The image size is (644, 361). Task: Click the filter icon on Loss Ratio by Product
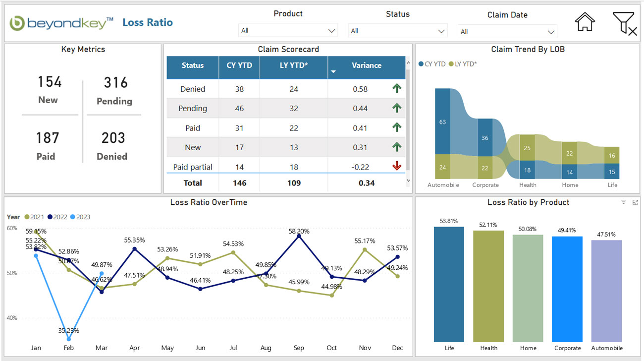(x=624, y=202)
